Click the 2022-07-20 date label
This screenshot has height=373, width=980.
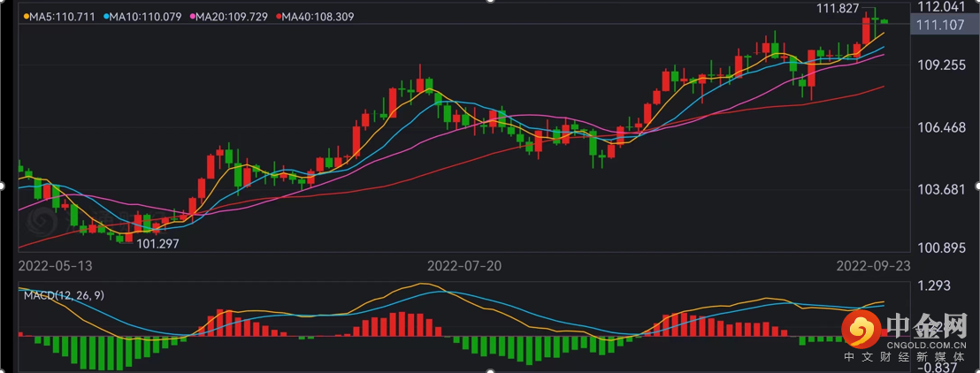(x=464, y=265)
